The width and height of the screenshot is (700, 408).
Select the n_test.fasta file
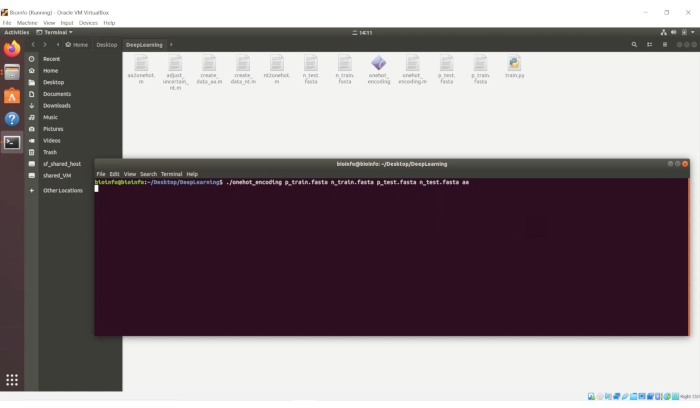click(x=311, y=70)
